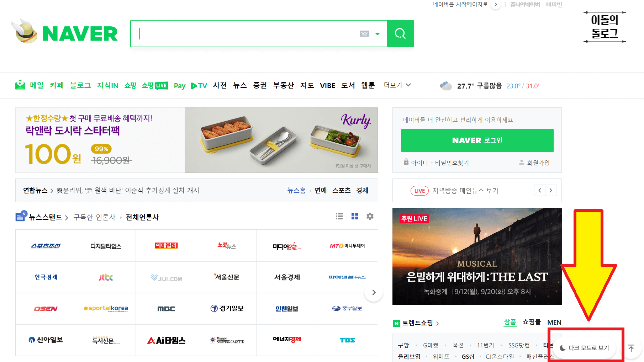Select 연예 news tab

(321, 190)
